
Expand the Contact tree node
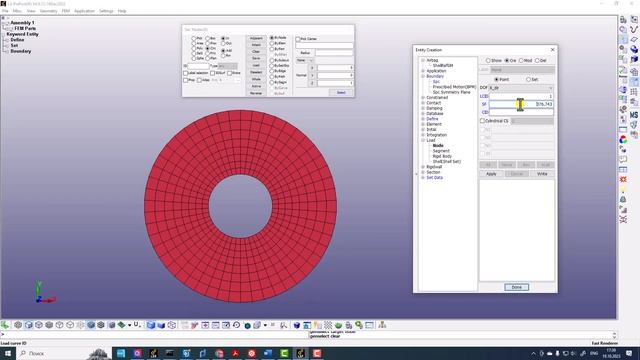pyautogui.click(x=423, y=103)
